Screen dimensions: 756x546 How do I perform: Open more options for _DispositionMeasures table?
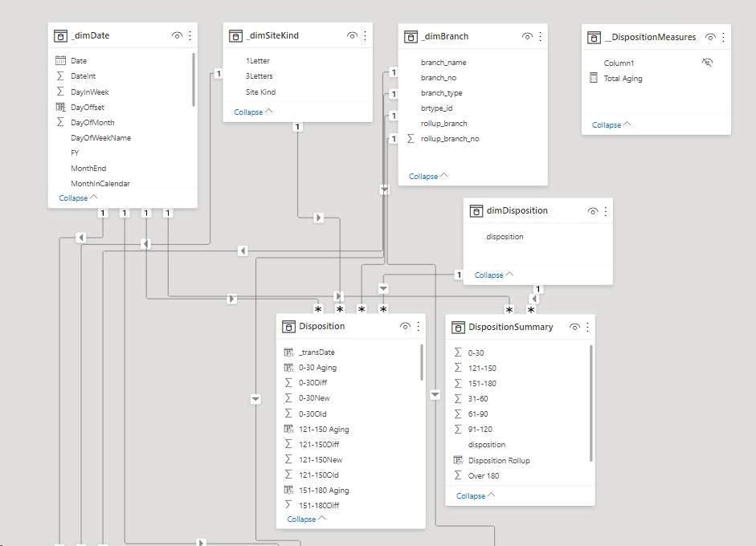click(x=723, y=37)
